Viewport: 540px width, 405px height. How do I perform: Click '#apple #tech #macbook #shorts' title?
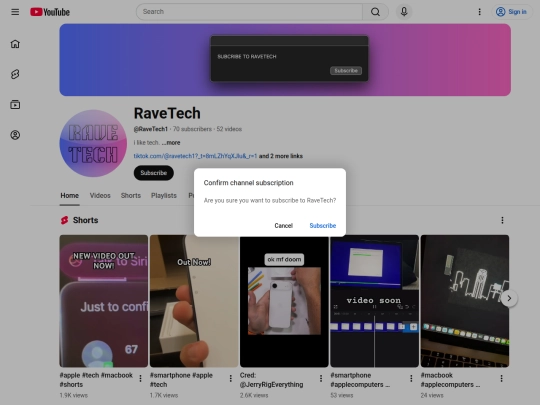pos(96,380)
